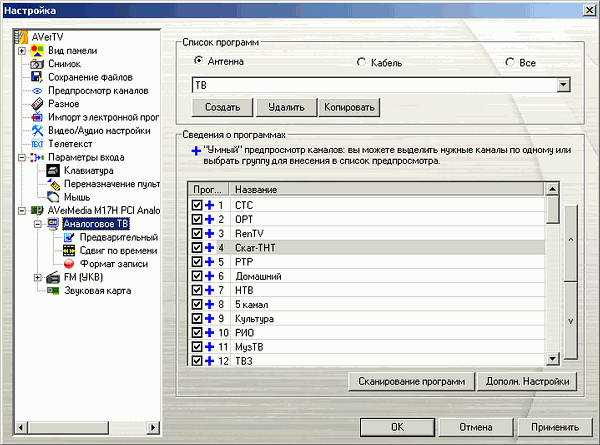Click the Аналоговое ТВ monitor icon

53,224
